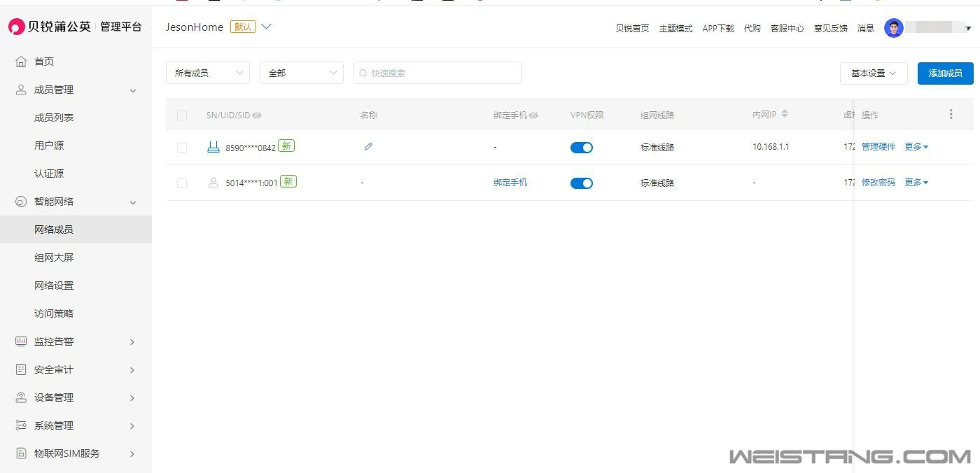The height and width of the screenshot is (473, 980).
Task: Toggle VPN权限 switch for member 5014****1:001
Action: click(581, 183)
